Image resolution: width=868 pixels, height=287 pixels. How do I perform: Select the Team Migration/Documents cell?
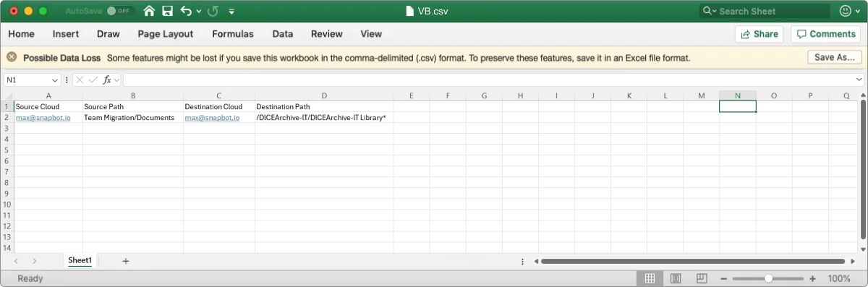click(132, 118)
